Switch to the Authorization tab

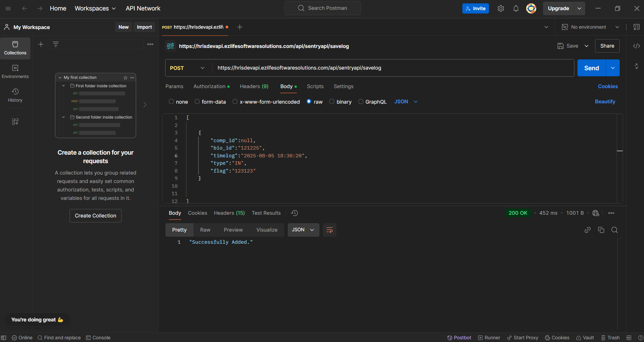tap(211, 86)
